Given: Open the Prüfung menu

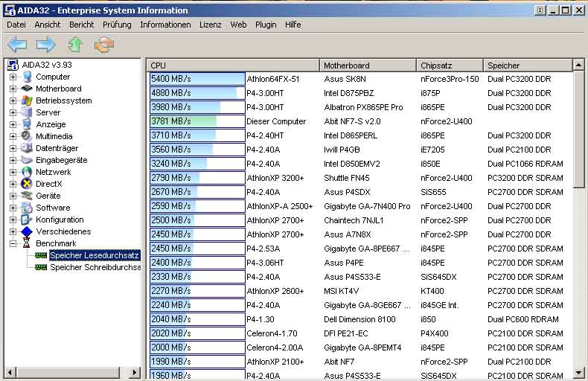Looking at the screenshot, I should (x=117, y=25).
